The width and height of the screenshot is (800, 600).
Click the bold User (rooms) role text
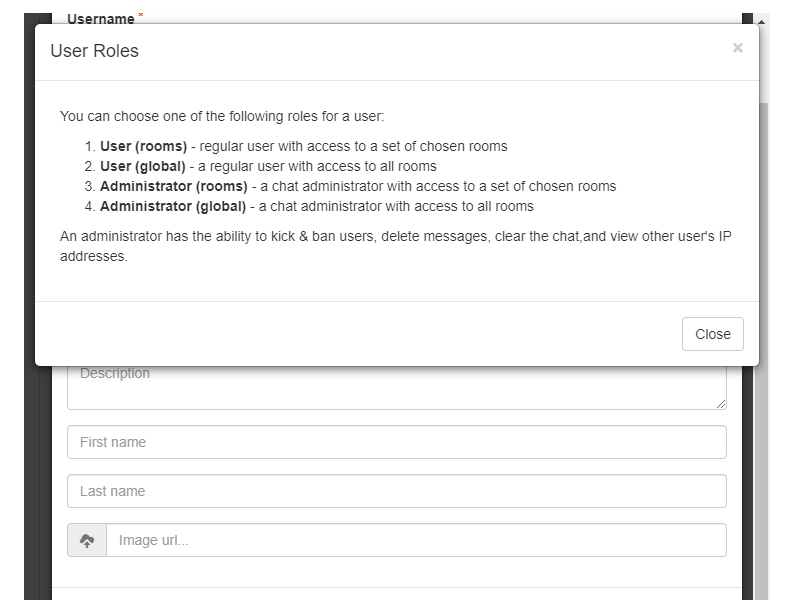click(x=143, y=146)
